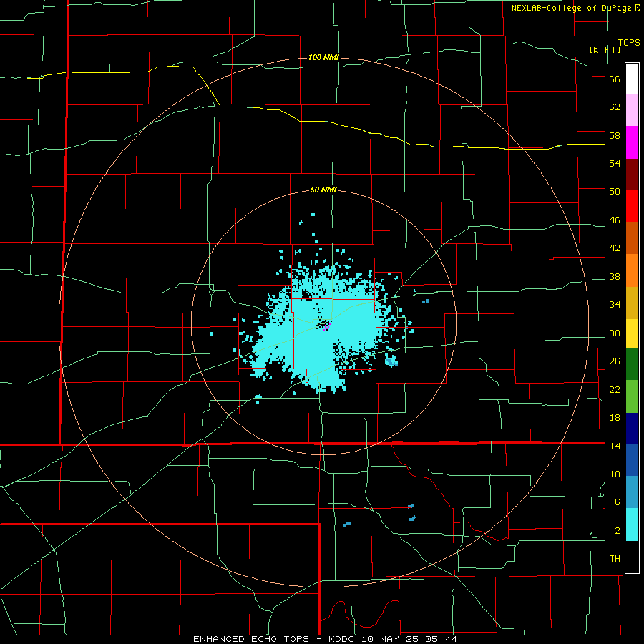Image resolution: width=644 pixels, height=644 pixels.
Task: Click the white swatch in the tops legend
Action: click(x=632, y=79)
